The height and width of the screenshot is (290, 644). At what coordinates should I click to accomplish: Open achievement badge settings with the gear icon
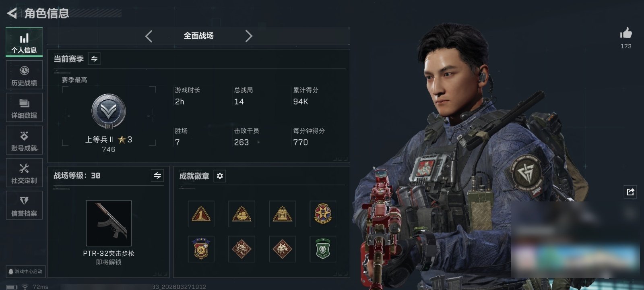tap(220, 176)
